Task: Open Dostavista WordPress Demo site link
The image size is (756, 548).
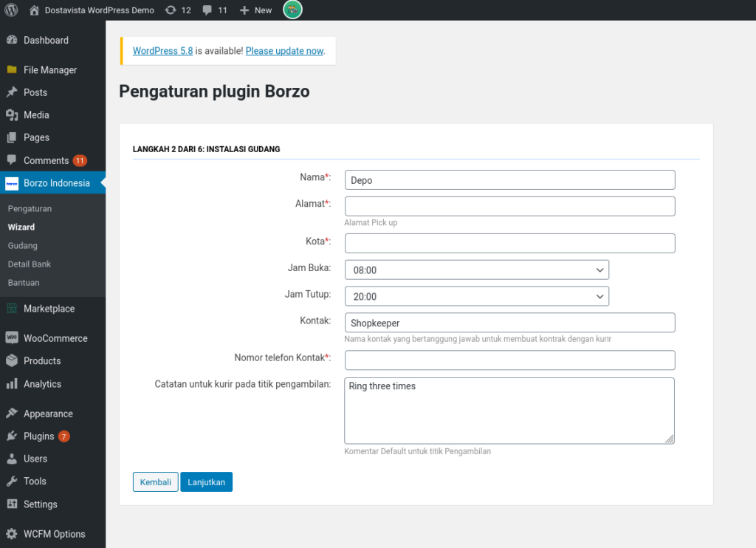Action: [x=100, y=10]
